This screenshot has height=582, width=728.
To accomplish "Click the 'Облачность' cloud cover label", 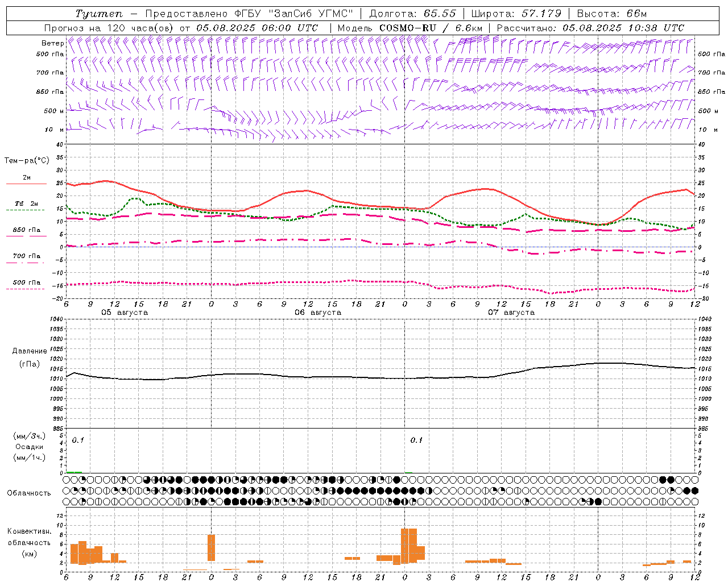I will [29, 493].
